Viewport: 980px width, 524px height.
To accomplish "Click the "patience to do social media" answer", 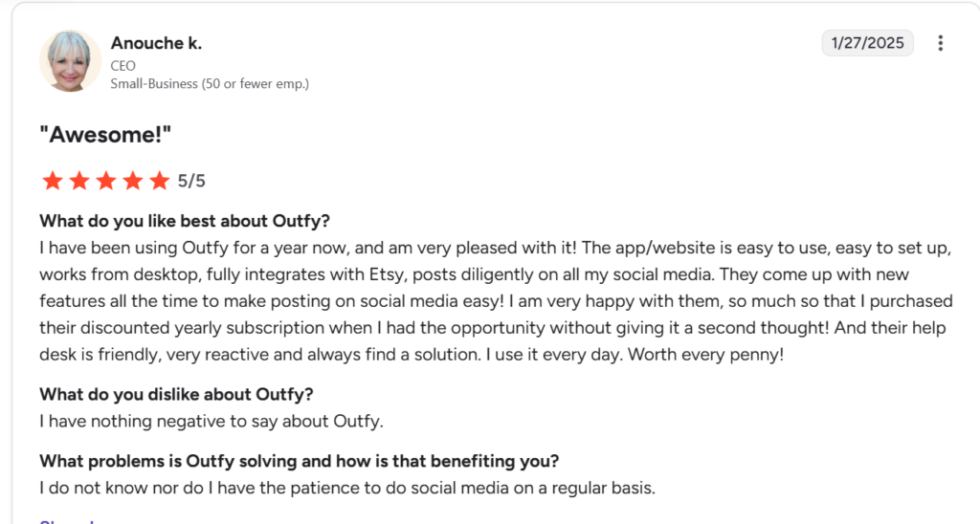I will (x=346, y=488).
